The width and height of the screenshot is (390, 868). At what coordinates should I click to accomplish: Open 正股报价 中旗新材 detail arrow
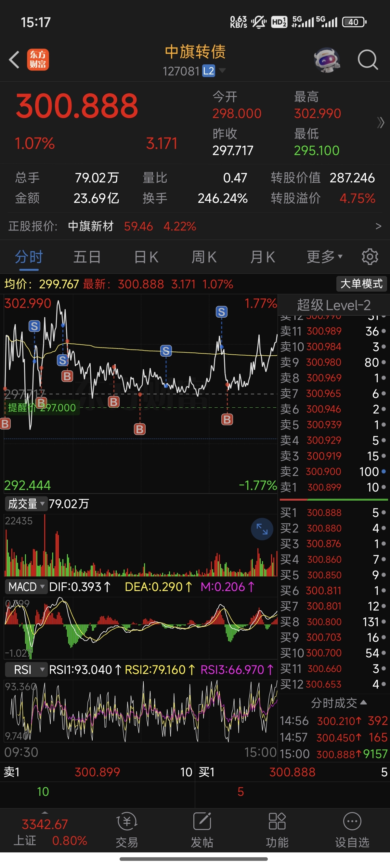[379, 226]
